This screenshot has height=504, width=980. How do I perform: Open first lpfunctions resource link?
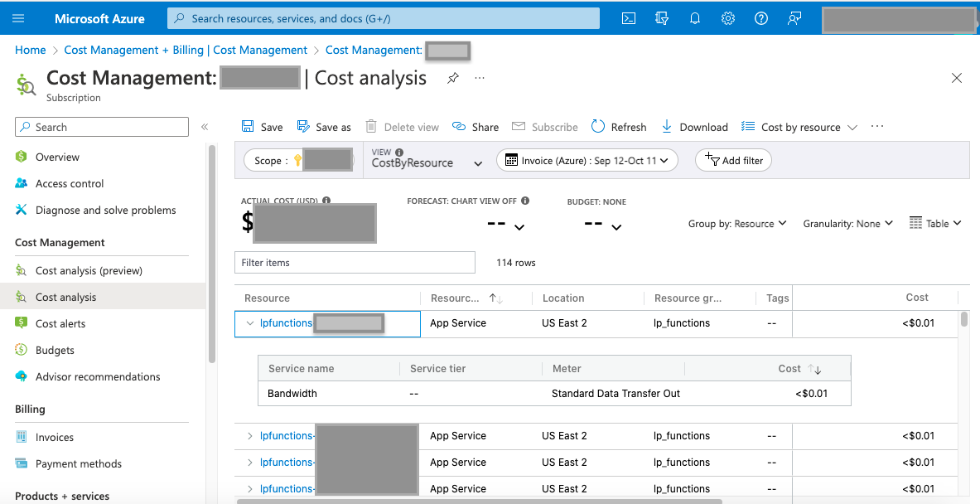287,323
